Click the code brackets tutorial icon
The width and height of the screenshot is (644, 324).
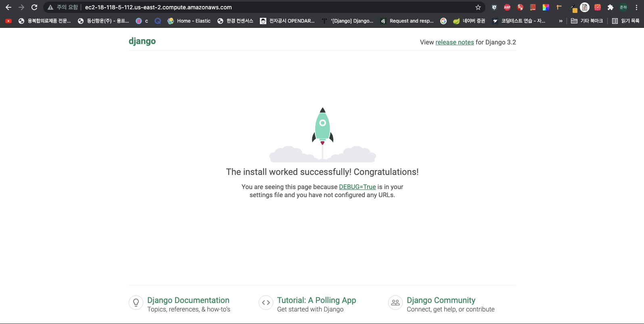pyautogui.click(x=266, y=303)
